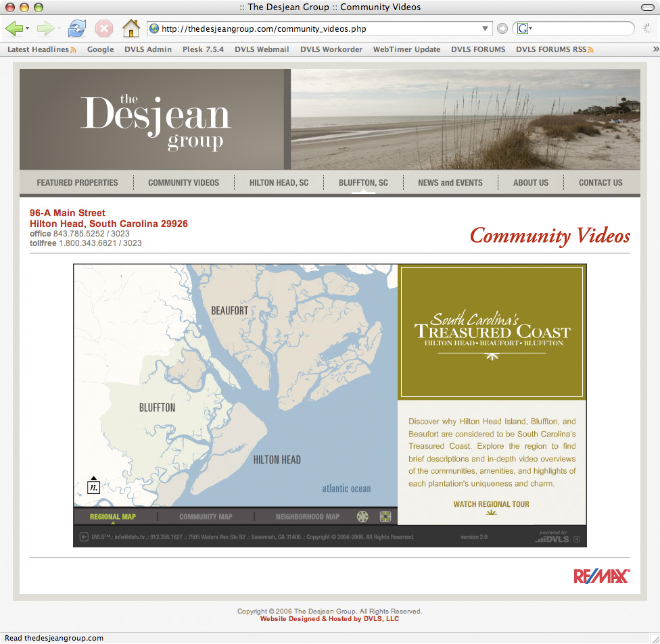Click Treasured Coast olive banner
The image size is (660, 644).
tap(492, 332)
